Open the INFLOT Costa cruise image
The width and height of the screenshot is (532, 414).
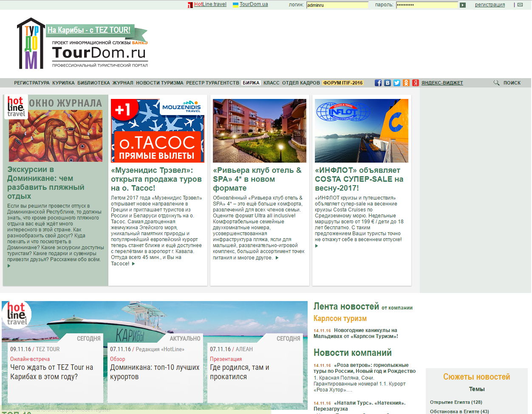click(362, 131)
